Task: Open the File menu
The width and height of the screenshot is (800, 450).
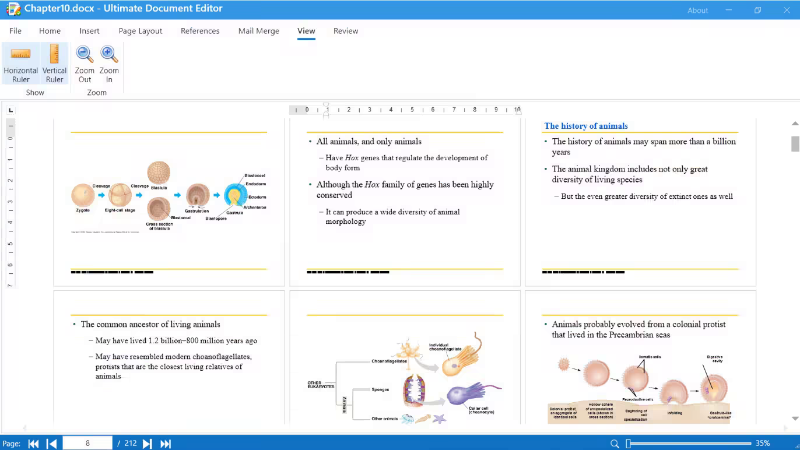Action: 16,31
